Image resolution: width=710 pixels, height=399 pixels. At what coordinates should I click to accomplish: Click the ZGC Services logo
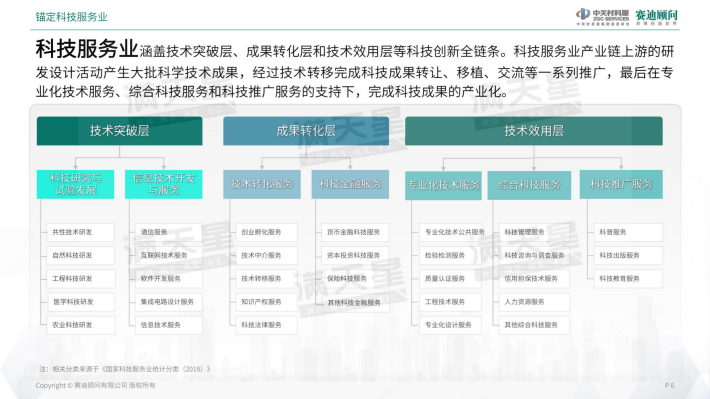point(602,17)
